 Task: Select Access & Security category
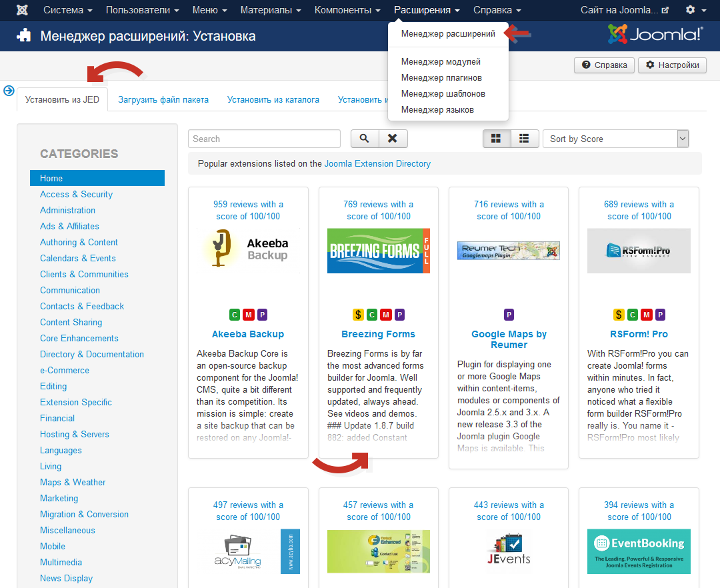[x=76, y=194]
